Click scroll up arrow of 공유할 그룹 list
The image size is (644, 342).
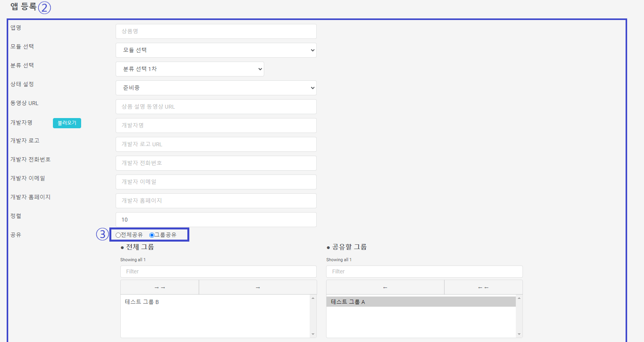(519, 298)
